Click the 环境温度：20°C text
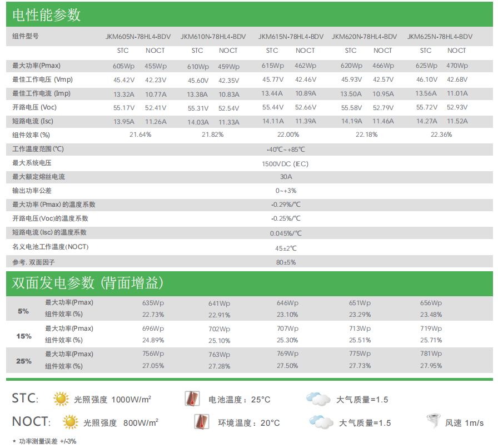 (x=249, y=423)
